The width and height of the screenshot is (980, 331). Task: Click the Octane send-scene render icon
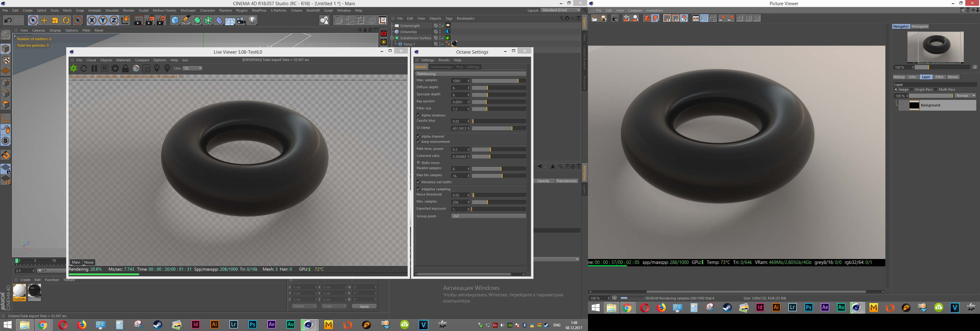[x=73, y=69]
